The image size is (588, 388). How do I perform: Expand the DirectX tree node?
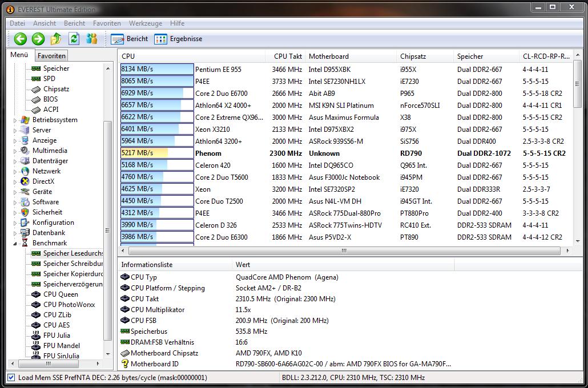point(15,181)
